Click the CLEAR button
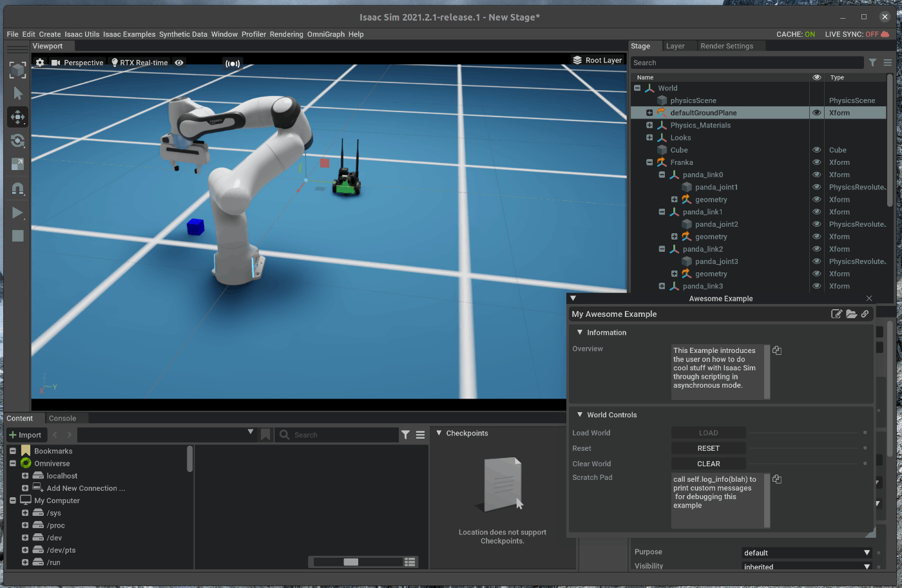The height and width of the screenshot is (588, 902). pos(708,464)
